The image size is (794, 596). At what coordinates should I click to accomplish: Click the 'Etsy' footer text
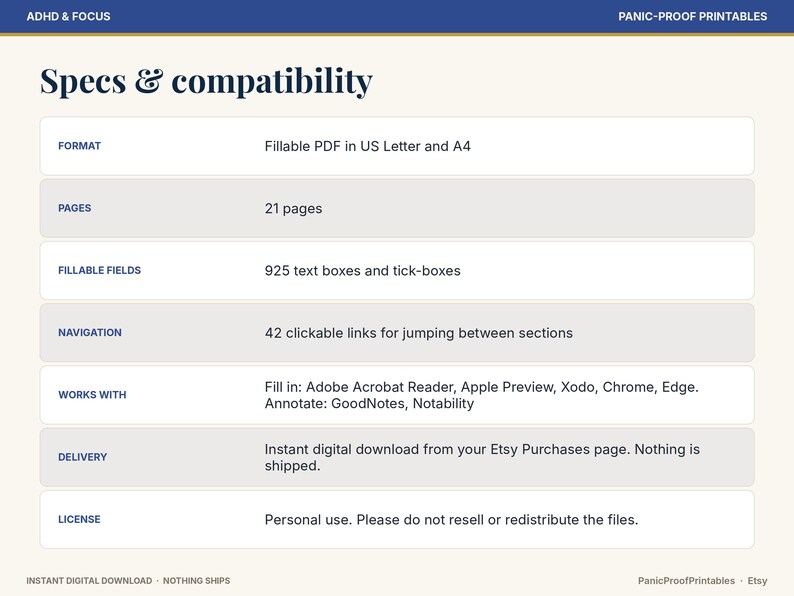tap(757, 581)
